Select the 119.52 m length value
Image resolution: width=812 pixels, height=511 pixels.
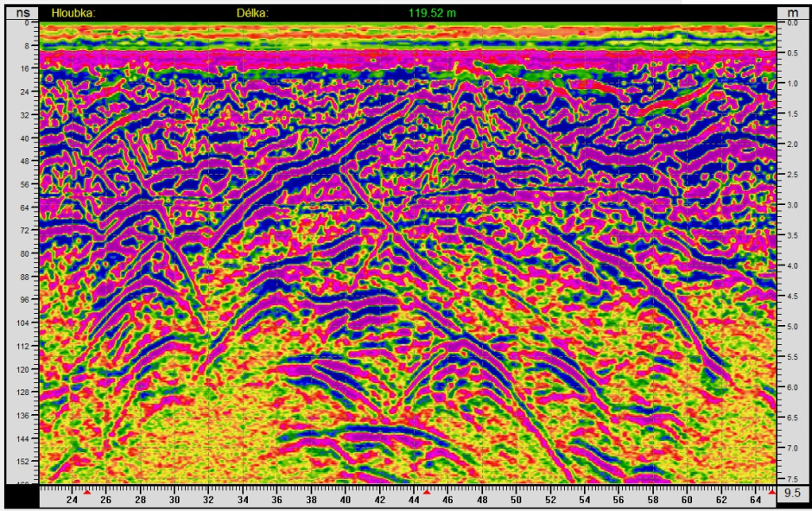(432, 14)
